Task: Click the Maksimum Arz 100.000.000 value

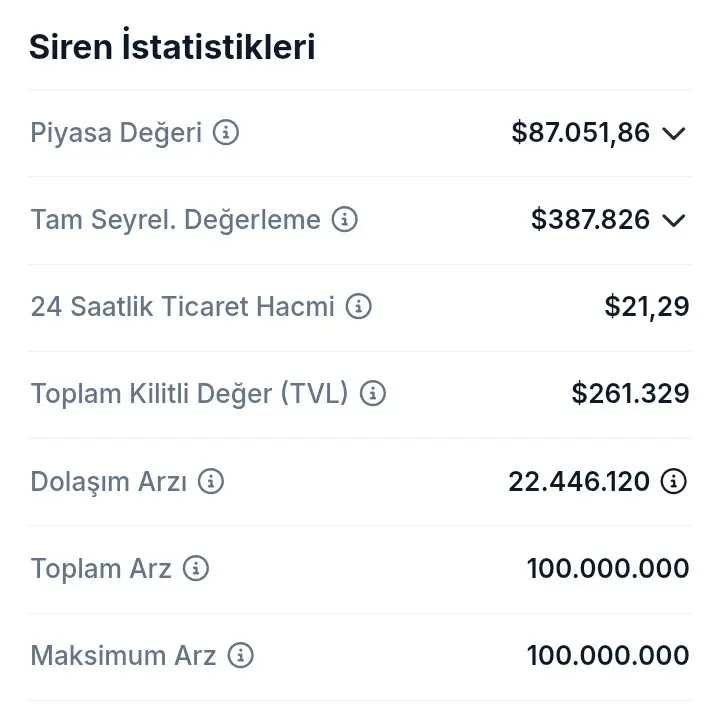Action: [x=608, y=655]
